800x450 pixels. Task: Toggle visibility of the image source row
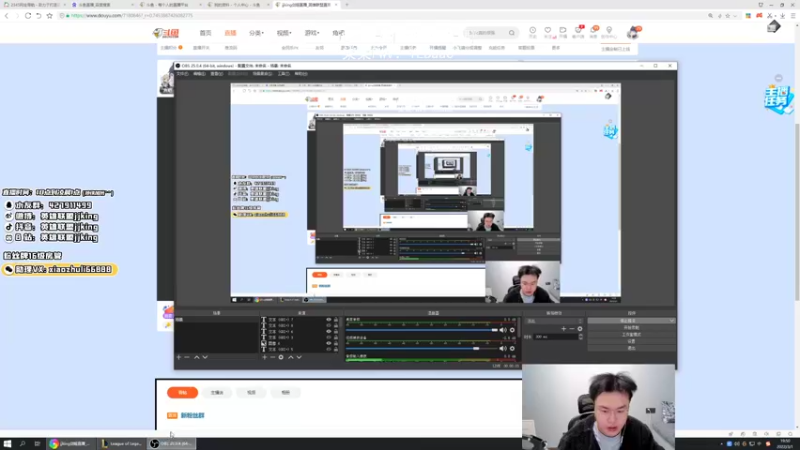(x=329, y=343)
